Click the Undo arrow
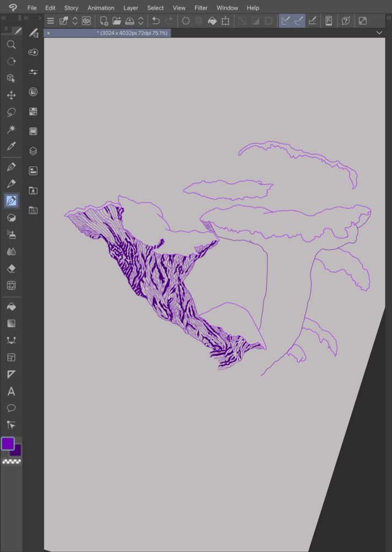Screen dimensions: 392x552 tap(155, 21)
